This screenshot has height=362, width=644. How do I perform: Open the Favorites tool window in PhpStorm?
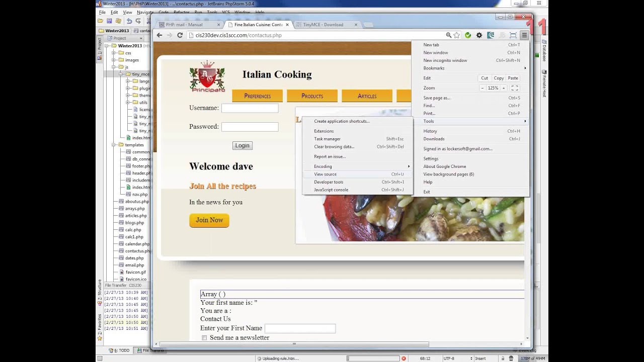[x=100, y=327]
